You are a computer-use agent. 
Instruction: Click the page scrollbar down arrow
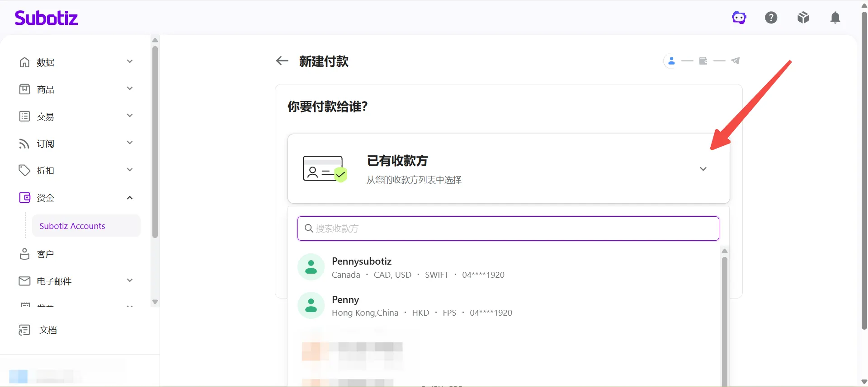coord(864,382)
